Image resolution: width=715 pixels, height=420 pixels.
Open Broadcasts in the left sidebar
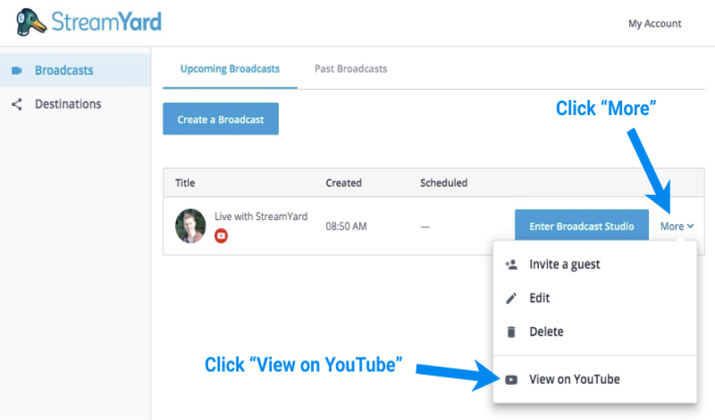75,70
